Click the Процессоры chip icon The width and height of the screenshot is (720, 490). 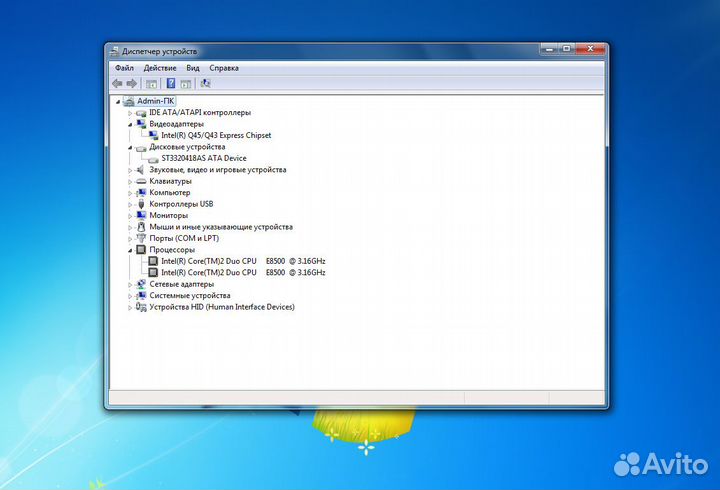click(x=141, y=250)
